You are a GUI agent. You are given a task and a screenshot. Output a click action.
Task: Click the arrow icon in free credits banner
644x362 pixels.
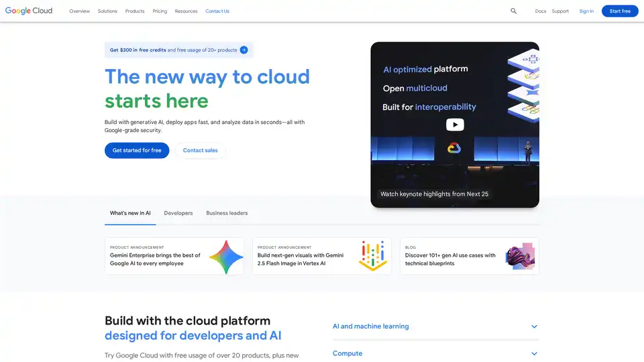[244, 50]
